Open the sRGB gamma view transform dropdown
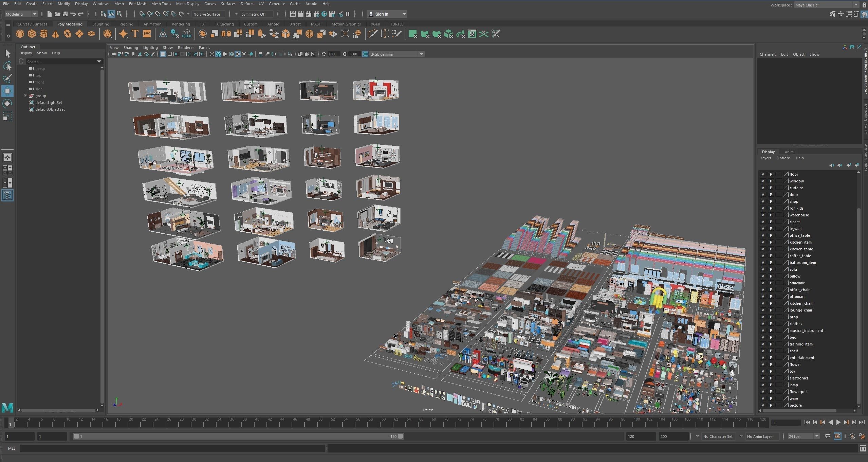Image resolution: width=868 pixels, height=462 pixels. [x=421, y=54]
